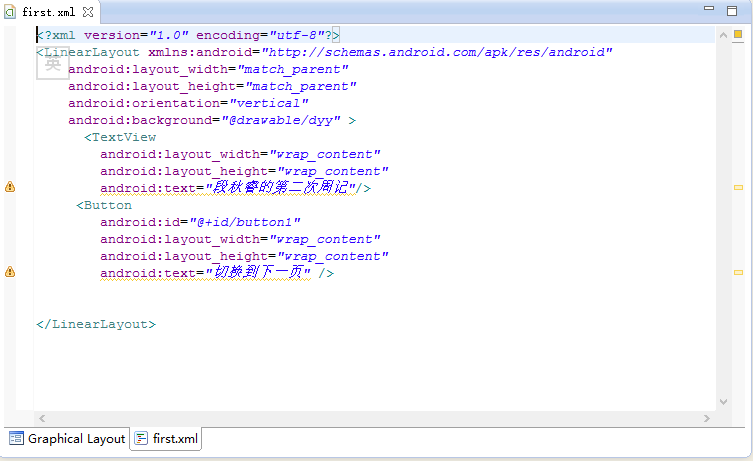
Task: Click TextView text value 段秋睿的第二次周记
Action: pos(281,187)
